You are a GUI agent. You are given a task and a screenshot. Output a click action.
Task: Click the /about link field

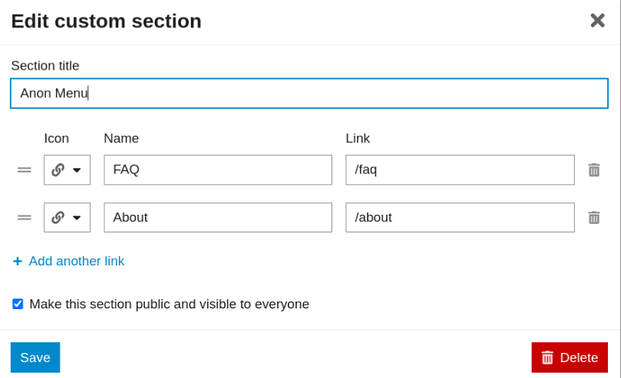coord(460,218)
